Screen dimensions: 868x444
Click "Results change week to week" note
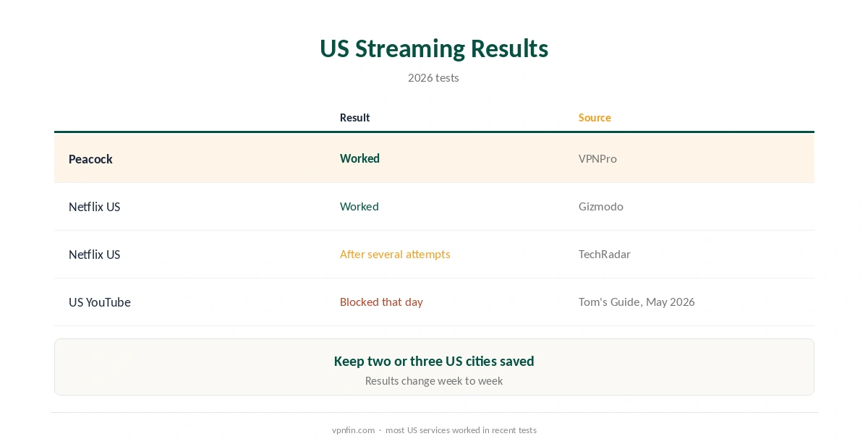point(434,380)
